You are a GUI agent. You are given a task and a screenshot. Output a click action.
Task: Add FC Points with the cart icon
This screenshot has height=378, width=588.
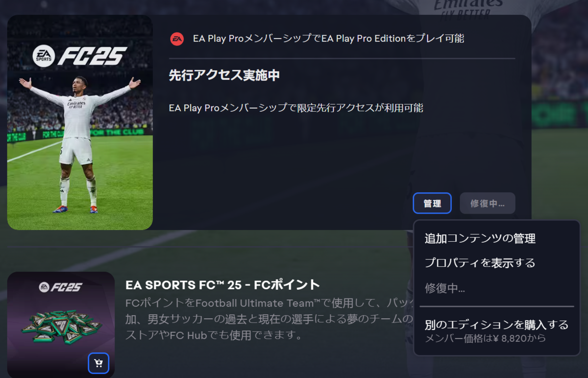[98, 363]
